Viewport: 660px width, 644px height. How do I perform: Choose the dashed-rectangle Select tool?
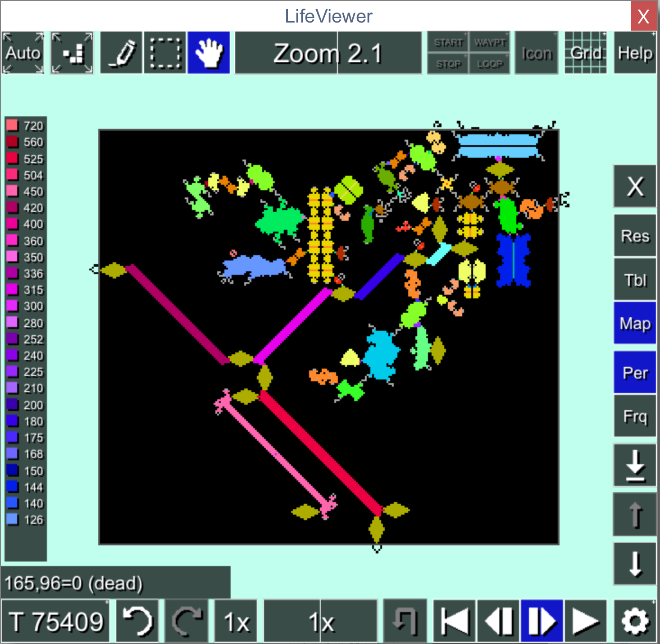click(165, 53)
